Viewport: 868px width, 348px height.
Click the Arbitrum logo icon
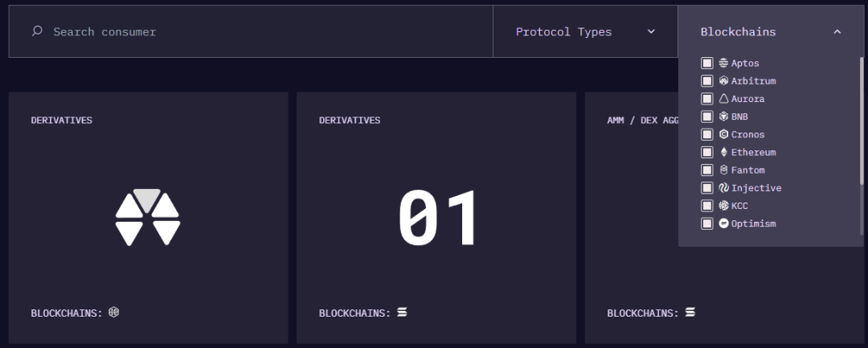click(723, 81)
